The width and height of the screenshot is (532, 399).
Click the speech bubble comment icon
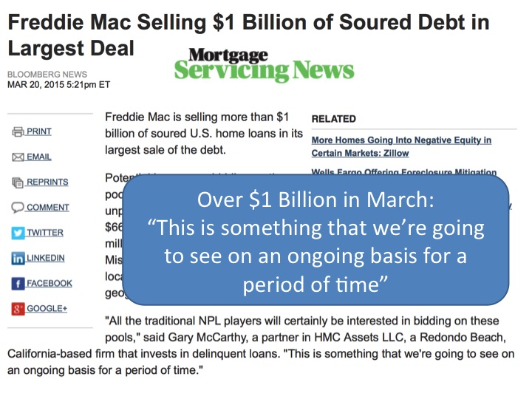click(18, 208)
